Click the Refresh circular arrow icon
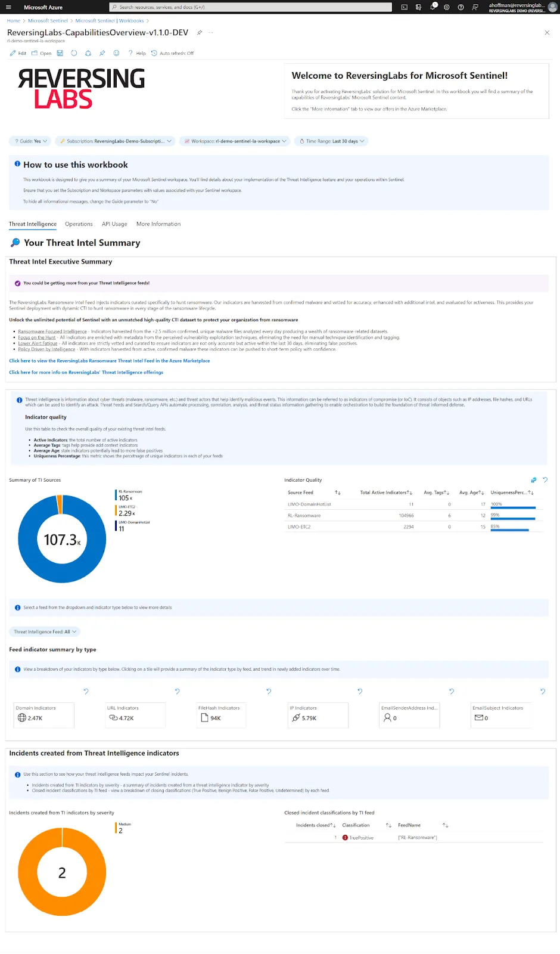560x954 pixels. (x=74, y=53)
